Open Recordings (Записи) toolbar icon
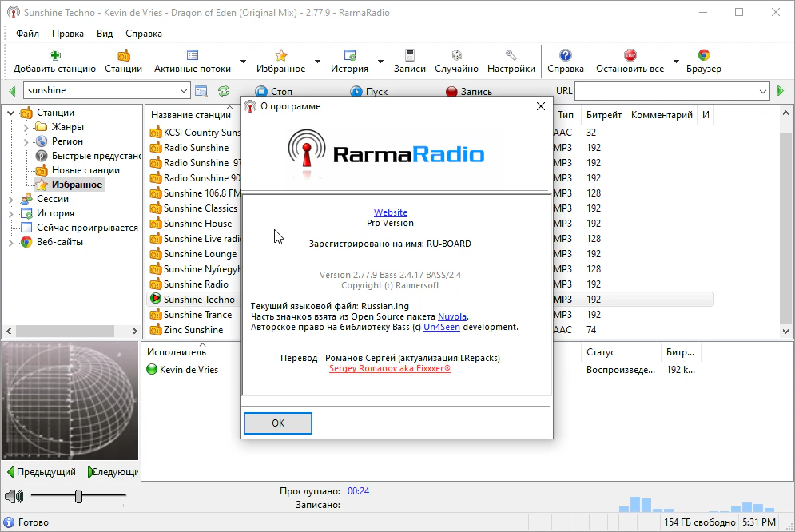The width and height of the screenshot is (795, 532). [410, 55]
